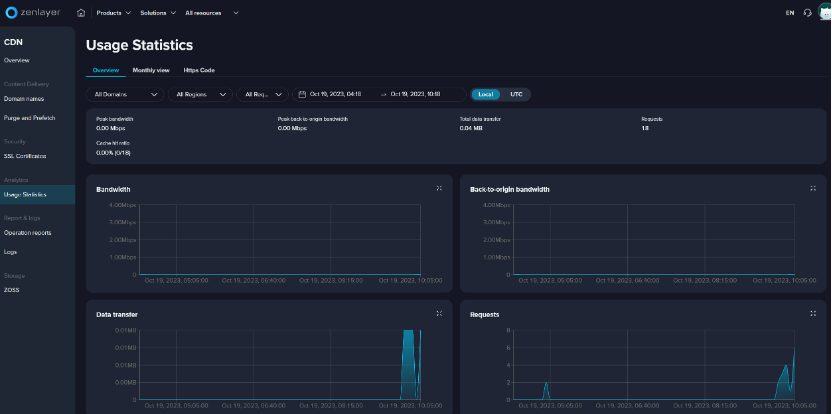Screen dimensions: 832x414
Task: Open the All Regions dropdown
Action: click(x=198, y=94)
